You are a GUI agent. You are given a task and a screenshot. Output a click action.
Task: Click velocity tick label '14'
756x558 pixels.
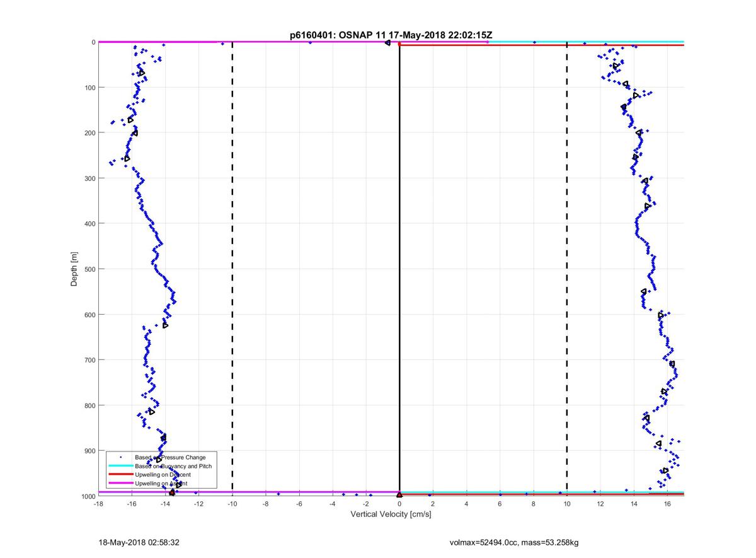coord(634,504)
